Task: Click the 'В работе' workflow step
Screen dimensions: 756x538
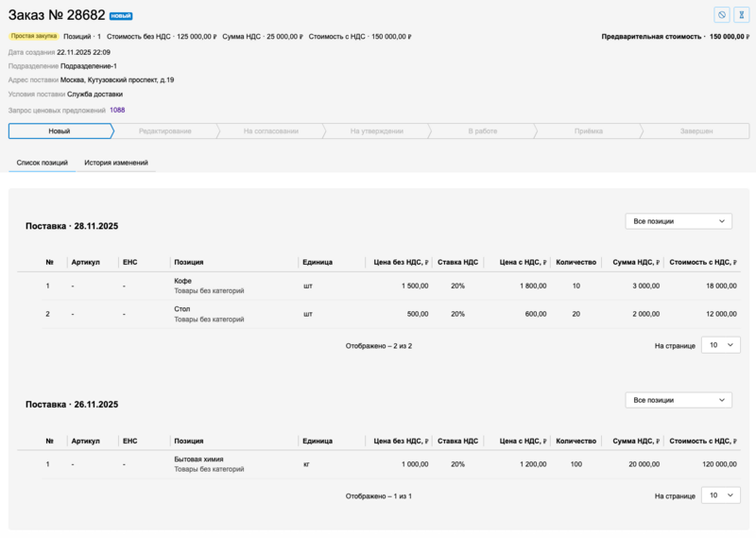Action: point(482,131)
